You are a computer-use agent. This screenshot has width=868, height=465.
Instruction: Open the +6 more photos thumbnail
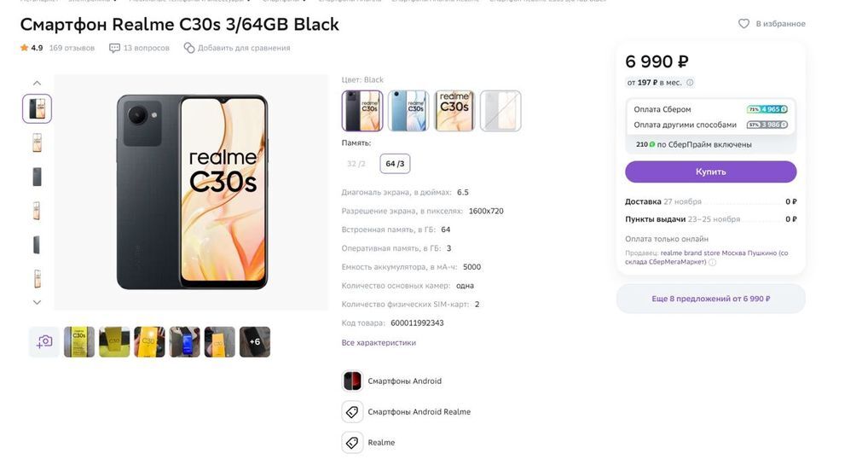coord(254,341)
